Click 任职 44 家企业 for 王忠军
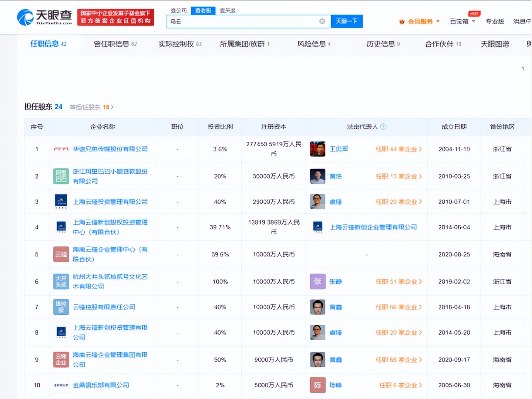Screen dimensions: 532x399 click(x=398, y=149)
